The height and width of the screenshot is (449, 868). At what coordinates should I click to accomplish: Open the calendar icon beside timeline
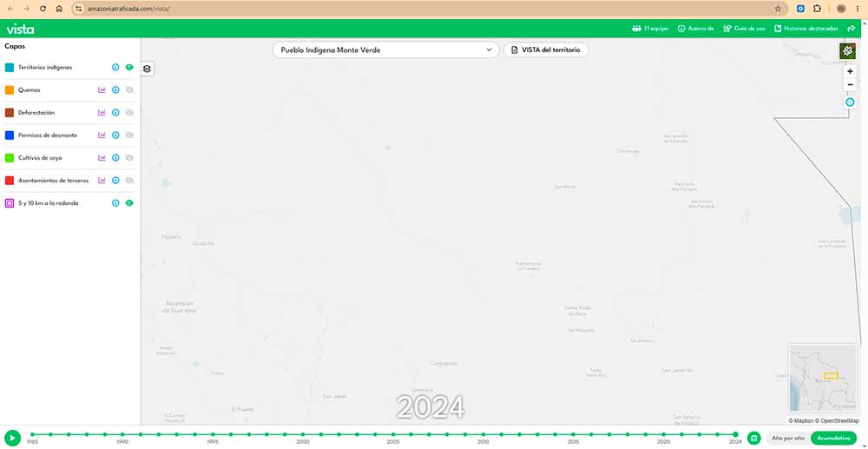(753, 438)
